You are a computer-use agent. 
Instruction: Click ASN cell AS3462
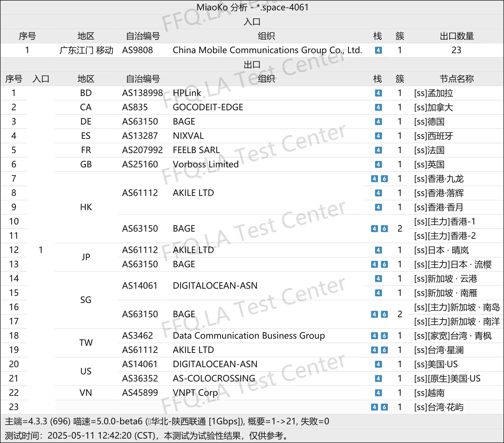tap(138, 336)
